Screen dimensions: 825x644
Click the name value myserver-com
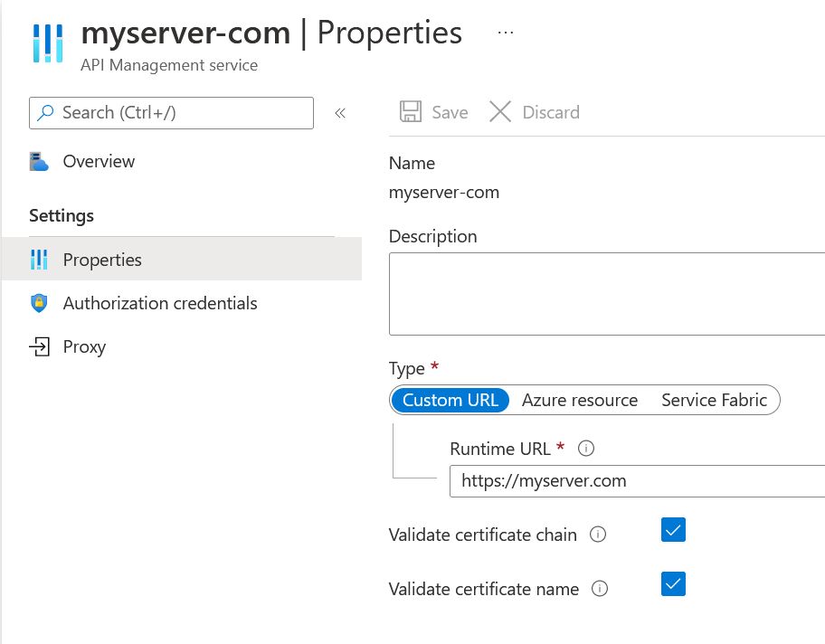click(443, 192)
